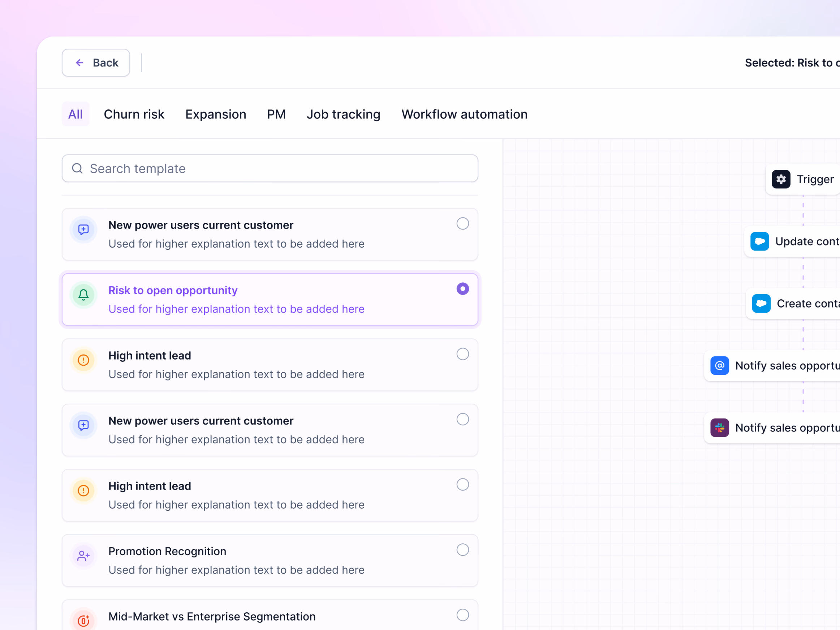The image size is (840, 630).
Task: Click the Back button
Action: point(96,62)
